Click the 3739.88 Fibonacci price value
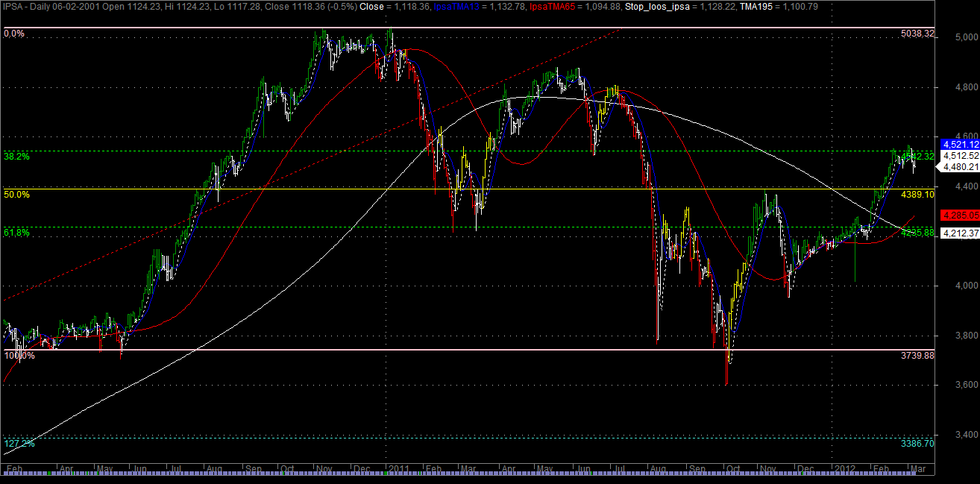Image resolution: width=980 pixels, height=484 pixels. pos(917,356)
